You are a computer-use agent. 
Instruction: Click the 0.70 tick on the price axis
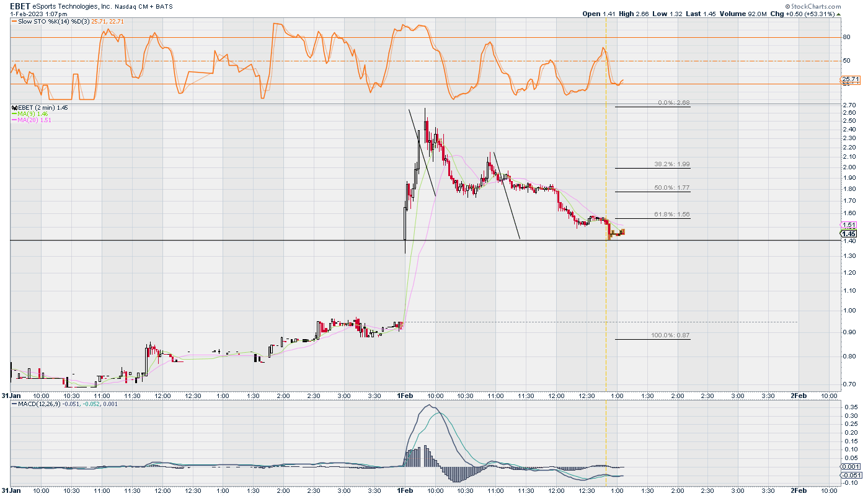click(849, 385)
